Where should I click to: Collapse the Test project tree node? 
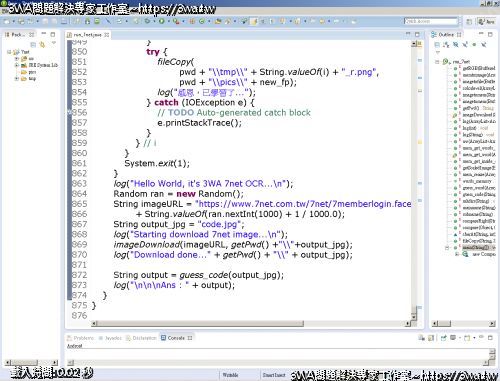click(9, 52)
